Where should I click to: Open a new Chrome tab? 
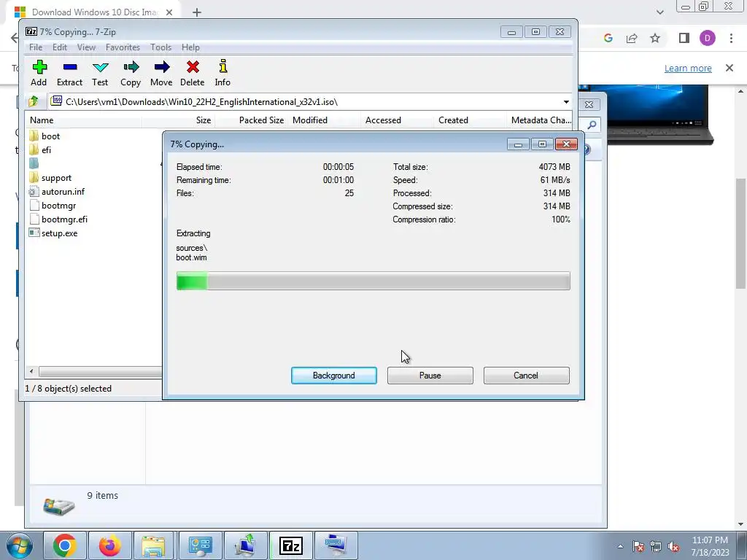(197, 12)
